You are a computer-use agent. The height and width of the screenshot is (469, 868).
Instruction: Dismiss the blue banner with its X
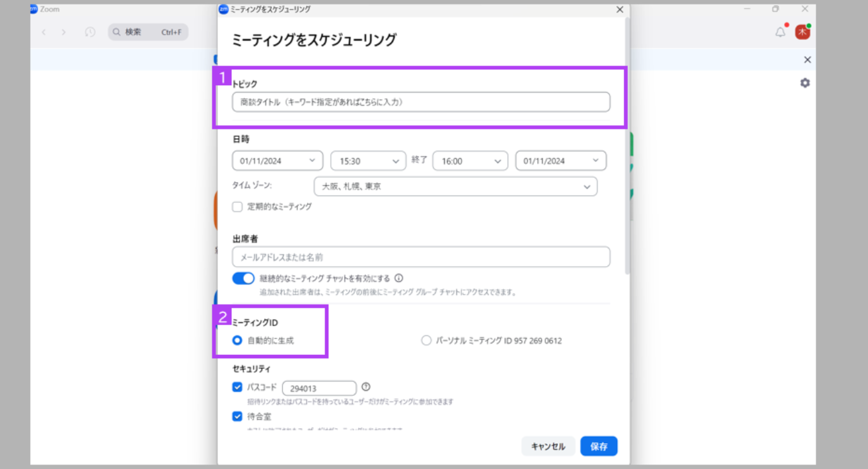[x=807, y=60]
